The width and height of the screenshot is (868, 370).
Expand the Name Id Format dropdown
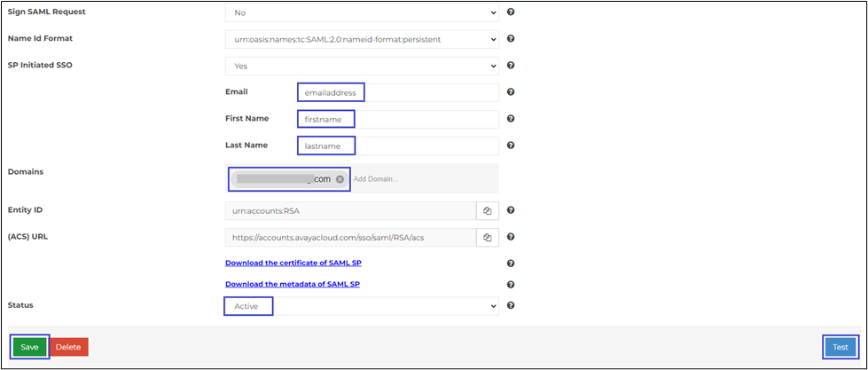[362, 39]
